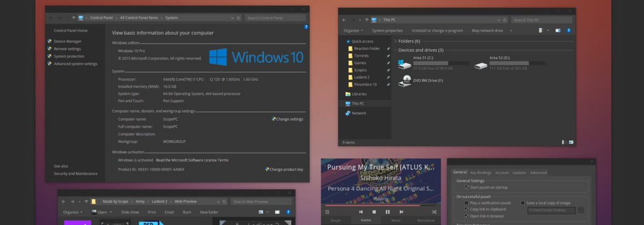Go up one level in This PC window
This screenshot has height=225, width=644.
click(366, 20)
